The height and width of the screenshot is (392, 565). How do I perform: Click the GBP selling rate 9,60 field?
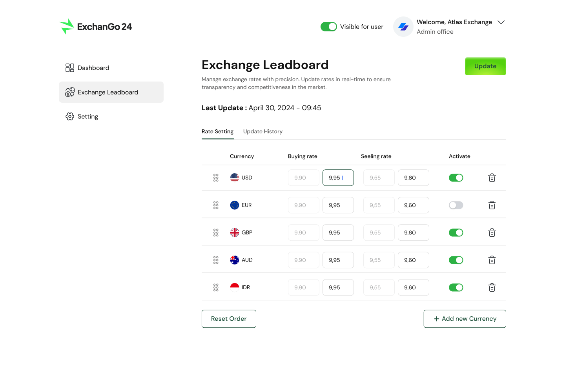(413, 232)
